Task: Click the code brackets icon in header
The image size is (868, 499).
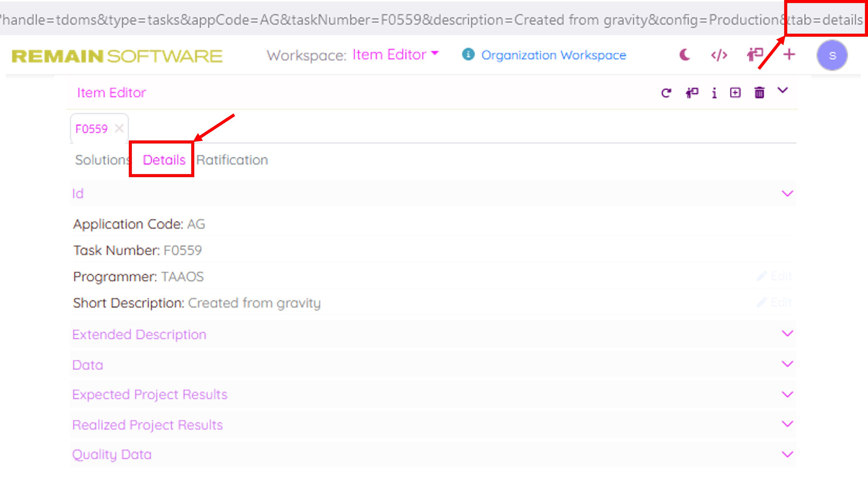Action: 719,55
